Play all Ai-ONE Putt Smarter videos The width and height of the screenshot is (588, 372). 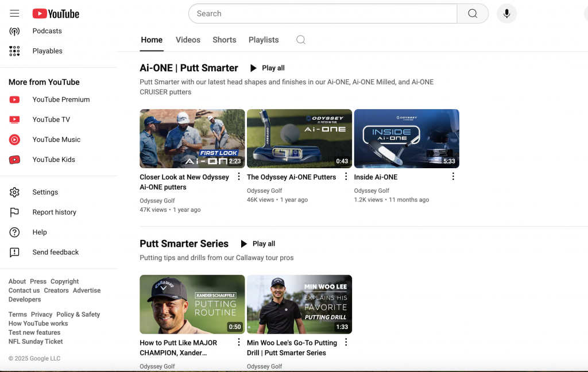268,68
